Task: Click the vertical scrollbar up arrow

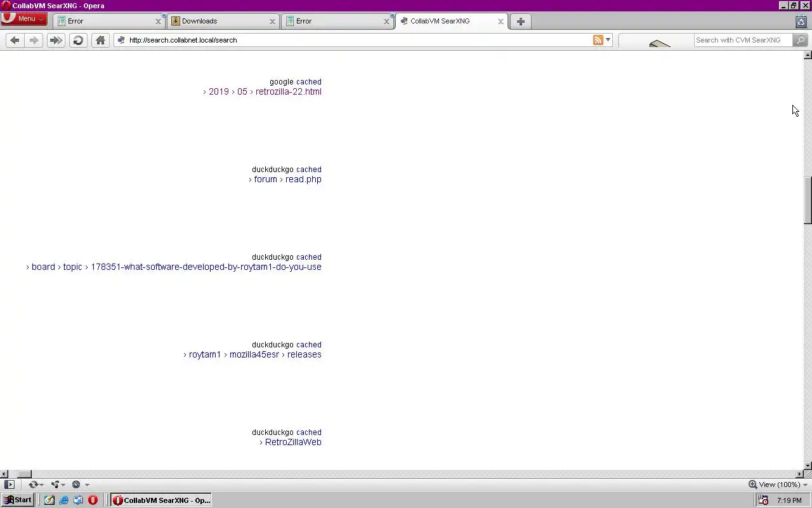Action: 808,55
